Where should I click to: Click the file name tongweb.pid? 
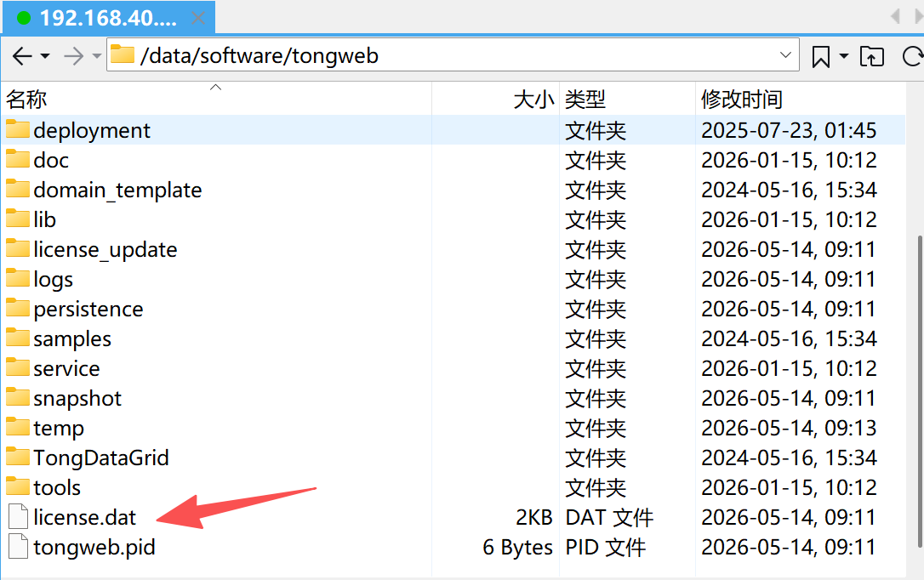(x=94, y=548)
